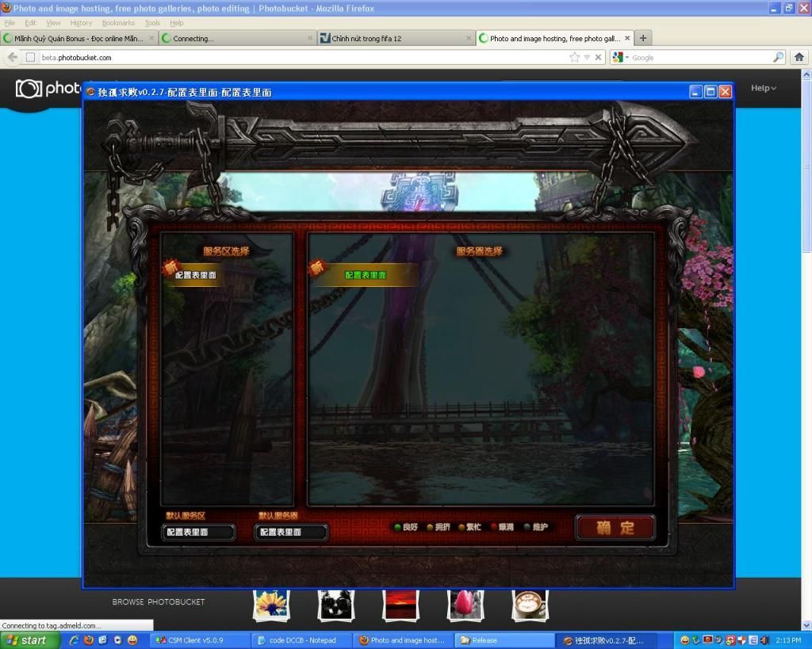Click the default server field 默认服务器

pos(291,532)
